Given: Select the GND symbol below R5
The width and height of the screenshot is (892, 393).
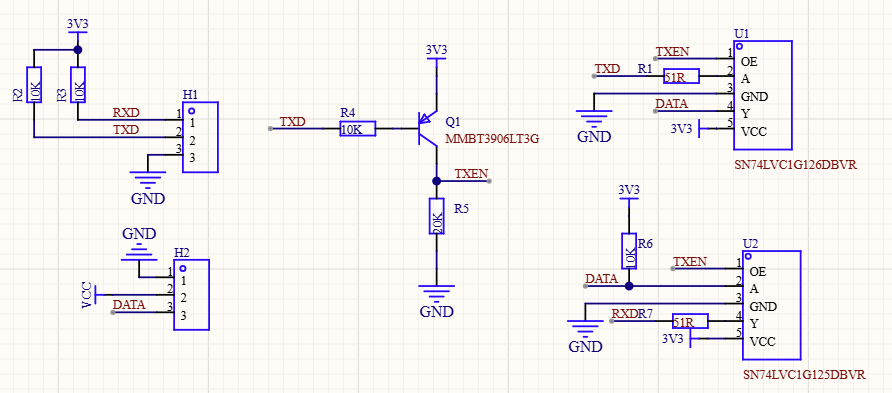Looking at the screenshot, I should (x=436, y=302).
